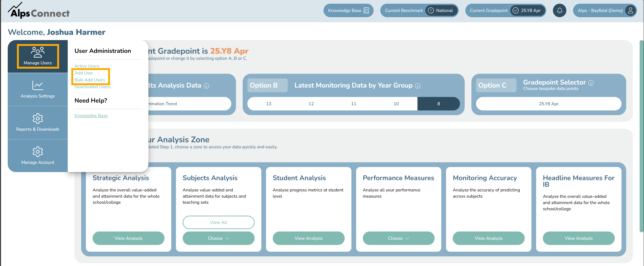Viewport: 644px width, 266px height.
Task: Select year group 10
Action: (396, 104)
